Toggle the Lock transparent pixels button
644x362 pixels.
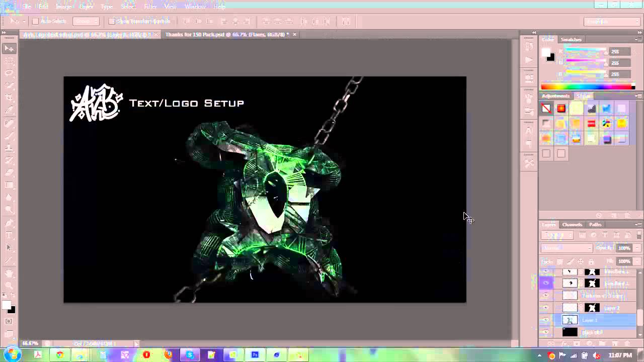click(559, 261)
